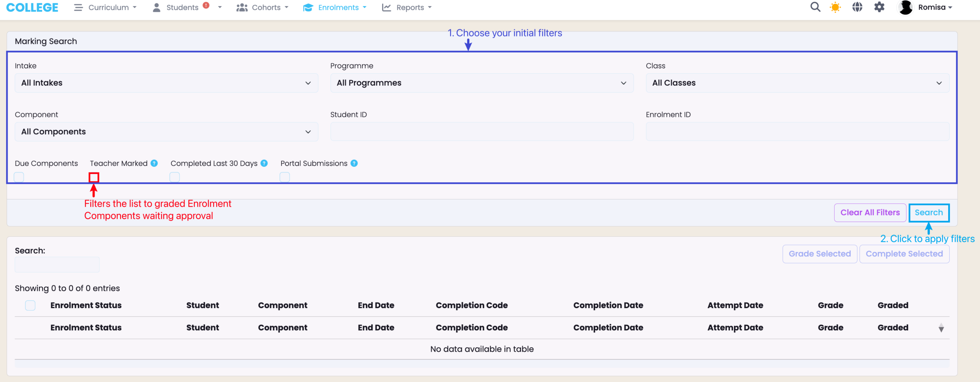The height and width of the screenshot is (382, 980).
Task: Click the Student ID input field
Action: click(x=482, y=132)
